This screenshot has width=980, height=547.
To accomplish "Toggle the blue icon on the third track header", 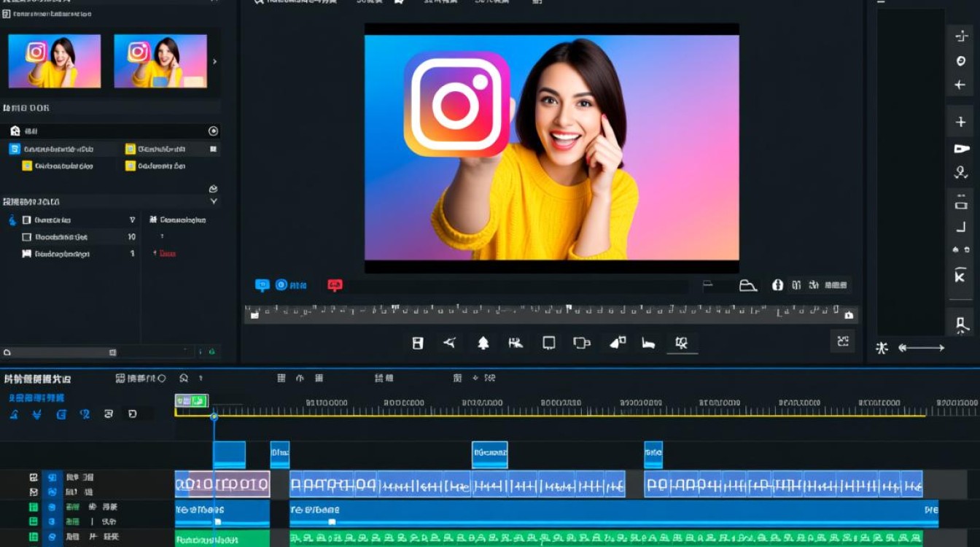I will click(52, 508).
